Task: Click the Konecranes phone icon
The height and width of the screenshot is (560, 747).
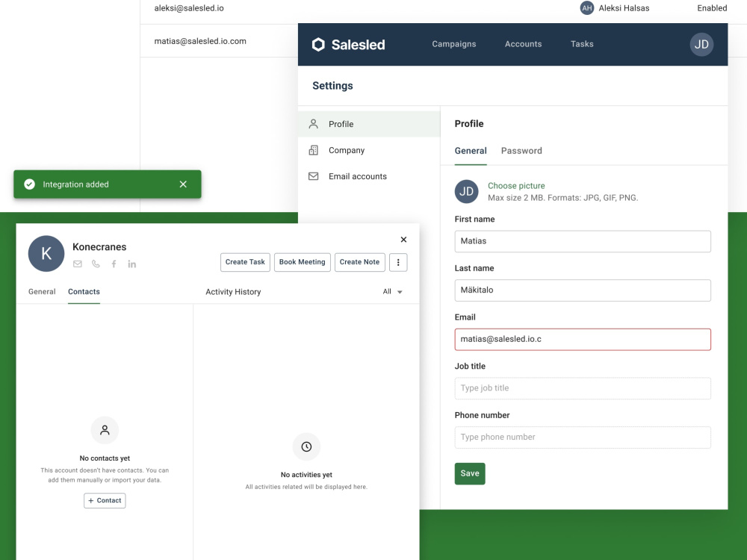Action: (x=96, y=264)
